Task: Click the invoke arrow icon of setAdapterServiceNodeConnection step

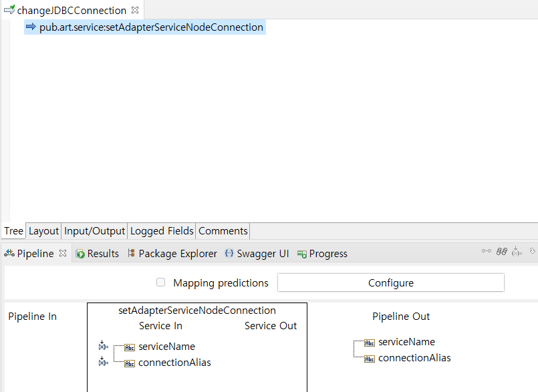Action: [31, 27]
